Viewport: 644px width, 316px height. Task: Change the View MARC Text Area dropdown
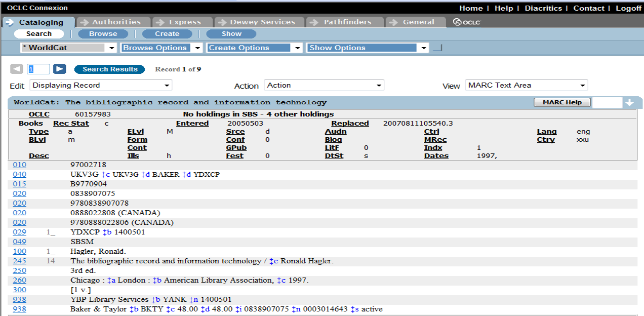tap(526, 86)
